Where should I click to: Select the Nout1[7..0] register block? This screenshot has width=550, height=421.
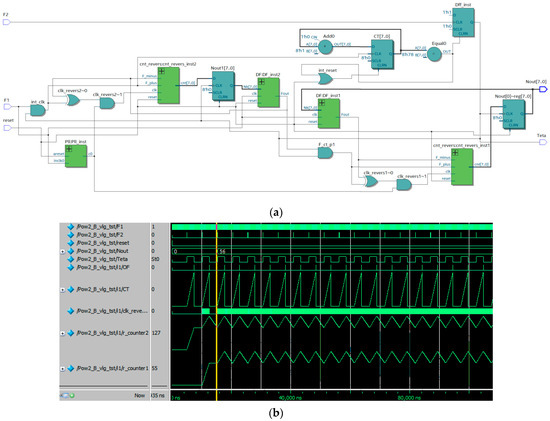coord(223,86)
